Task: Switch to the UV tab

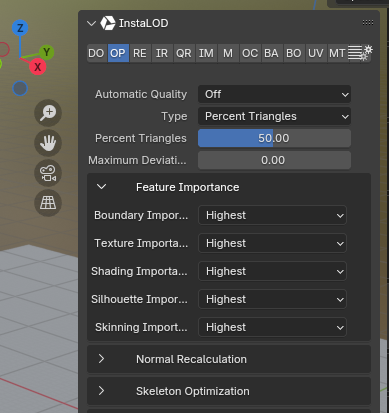Action: 316,53
